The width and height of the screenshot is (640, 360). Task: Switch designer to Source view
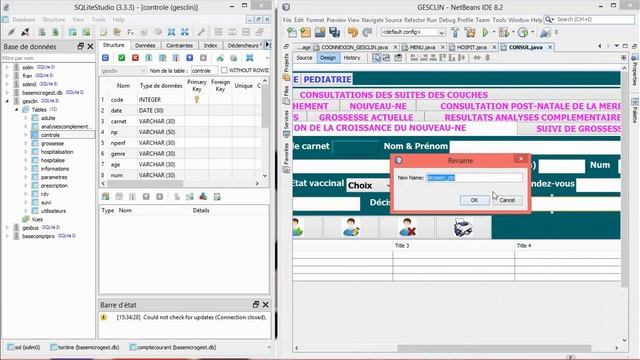click(x=304, y=58)
